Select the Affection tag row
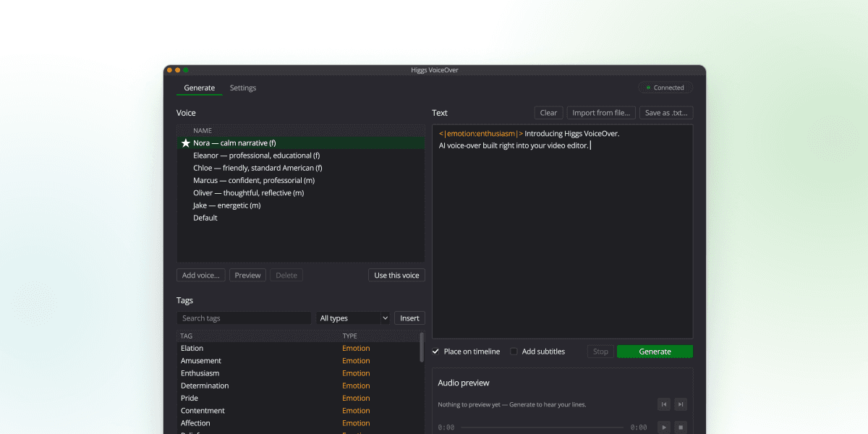This screenshot has height=434, width=868. pyautogui.click(x=298, y=423)
